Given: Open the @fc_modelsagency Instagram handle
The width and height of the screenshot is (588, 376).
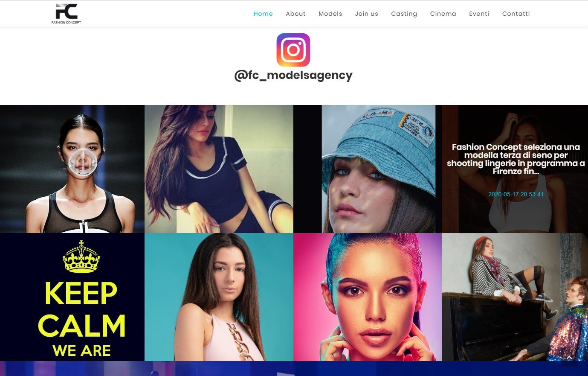Looking at the screenshot, I should click(x=293, y=76).
